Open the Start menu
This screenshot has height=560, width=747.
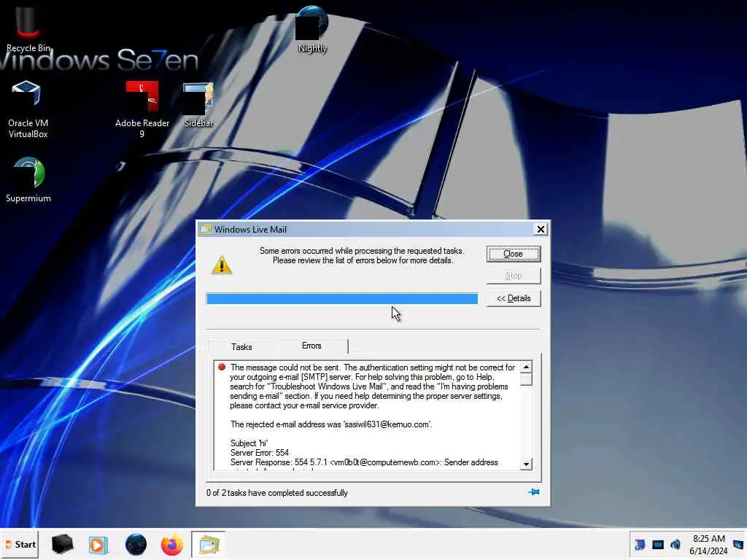pos(20,544)
